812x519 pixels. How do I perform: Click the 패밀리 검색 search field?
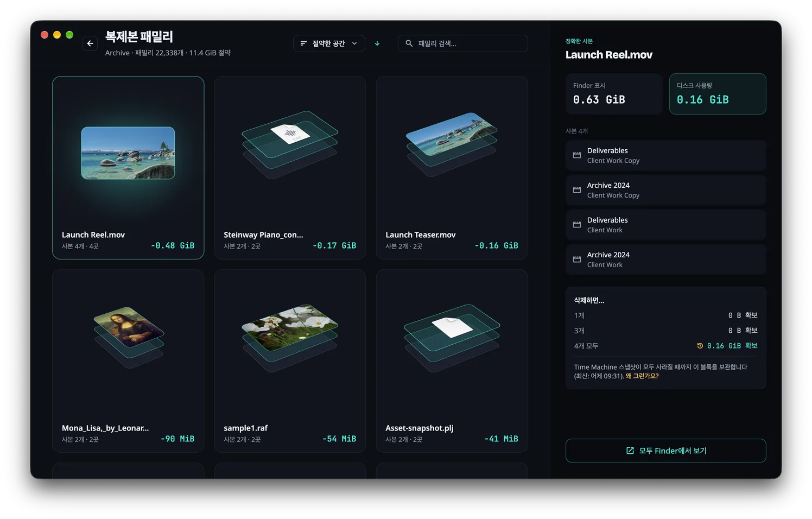click(x=463, y=43)
